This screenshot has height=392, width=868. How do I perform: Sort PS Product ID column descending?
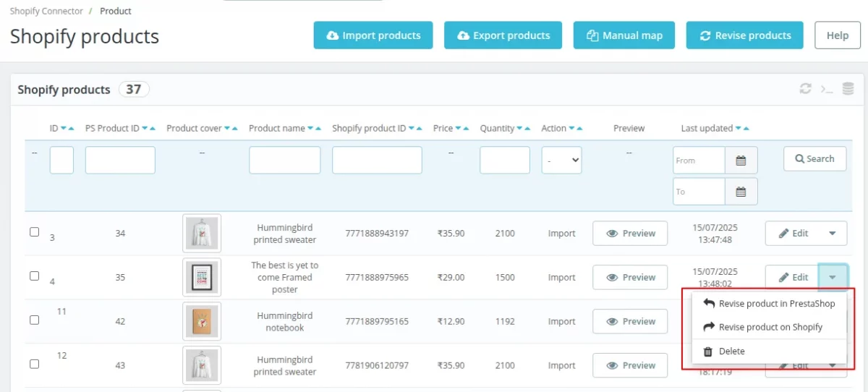click(x=145, y=129)
